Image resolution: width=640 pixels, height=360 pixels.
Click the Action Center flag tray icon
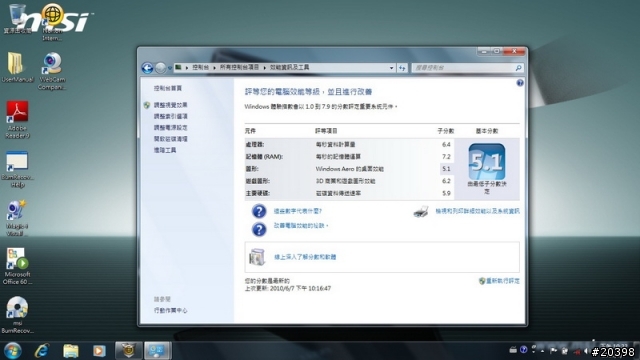[553, 351]
